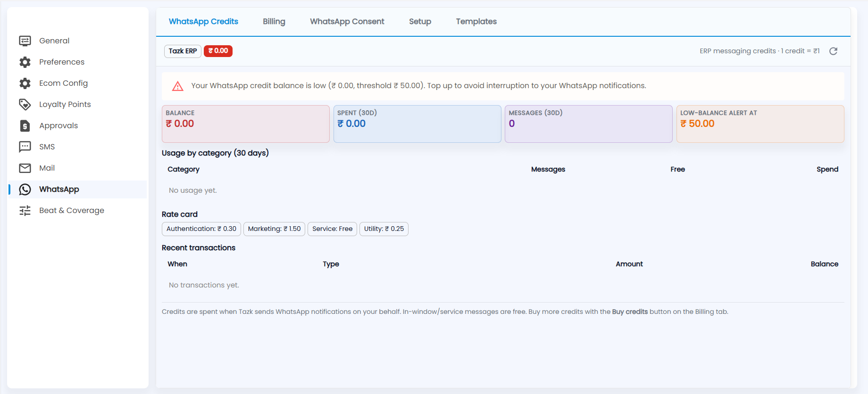Refresh the ERP messaging credits
868x394 pixels.
pos(834,51)
